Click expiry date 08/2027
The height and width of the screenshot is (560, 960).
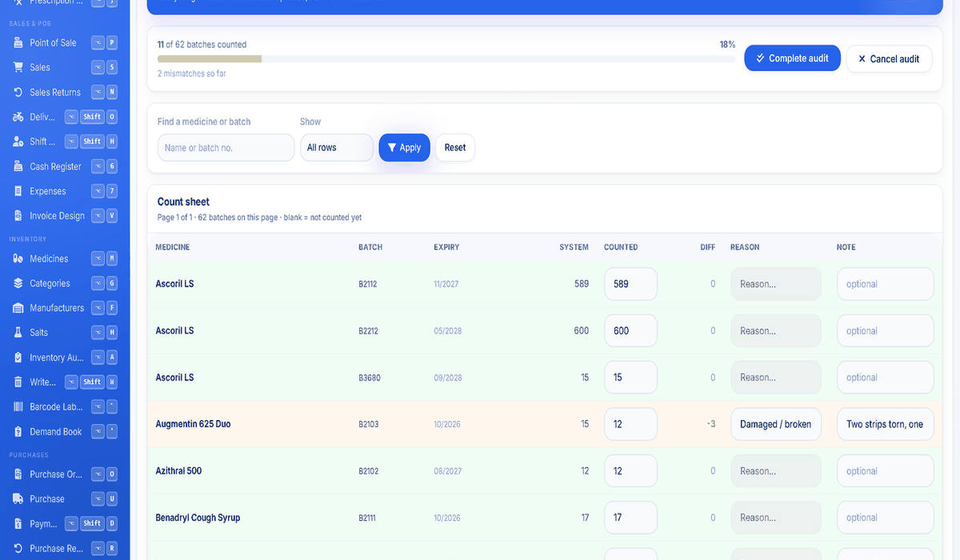click(447, 471)
